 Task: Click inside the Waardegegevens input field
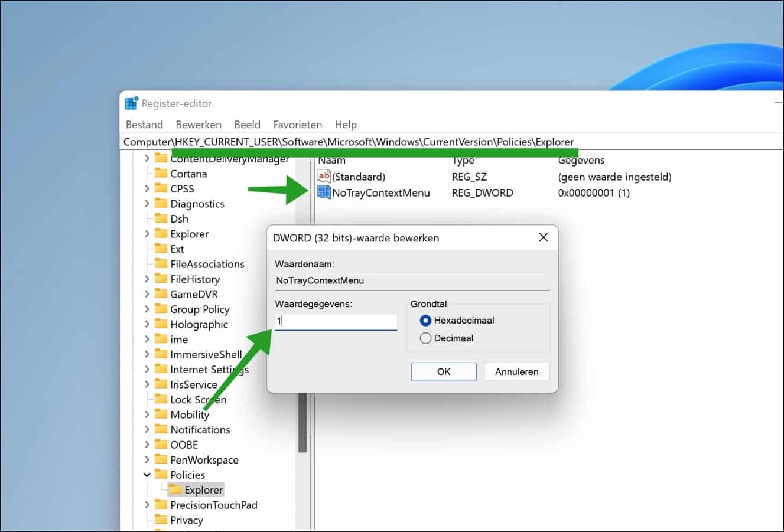[x=335, y=321]
